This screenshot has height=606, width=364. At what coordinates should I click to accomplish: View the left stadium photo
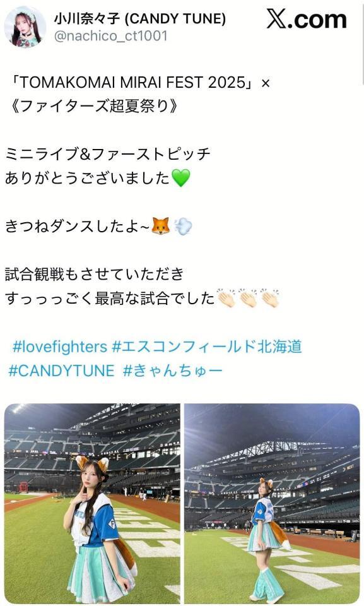92,504
